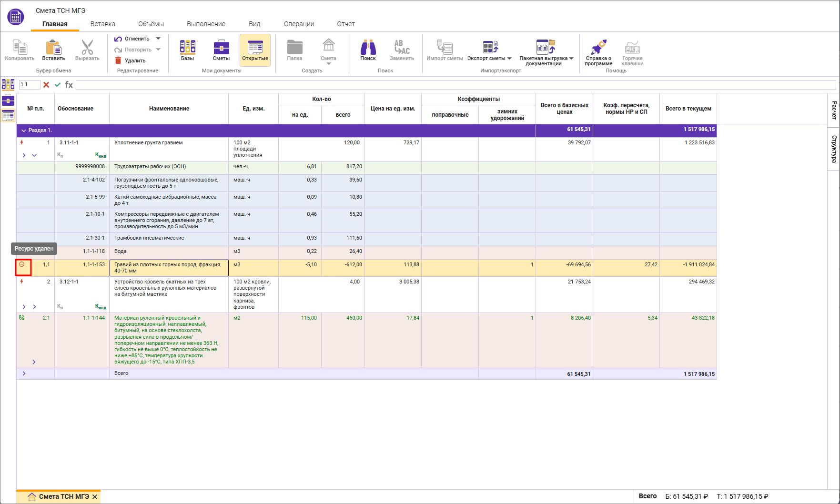The width and height of the screenshot is (840, 504).
Task: Click the Удалить trash icon
Action: click(119, 60)
